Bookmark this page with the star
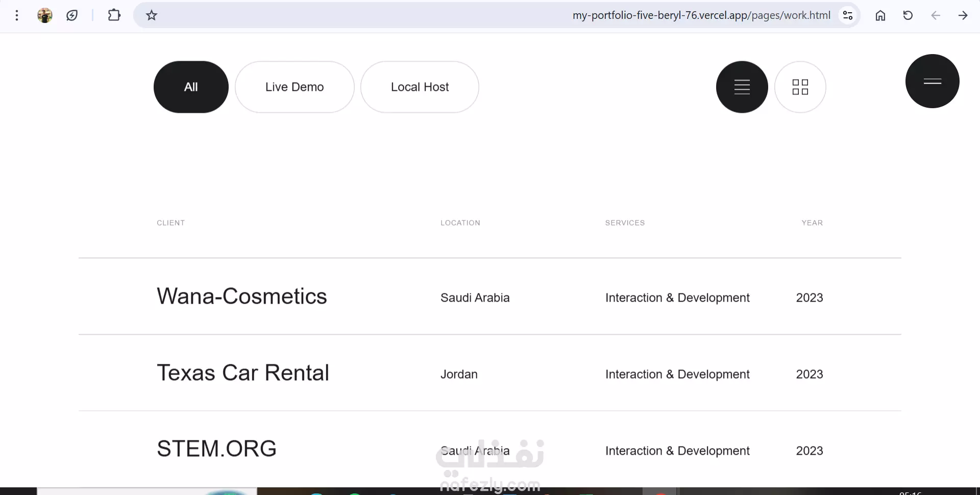The width and height of the screenshot is (980, 495). 152,15
